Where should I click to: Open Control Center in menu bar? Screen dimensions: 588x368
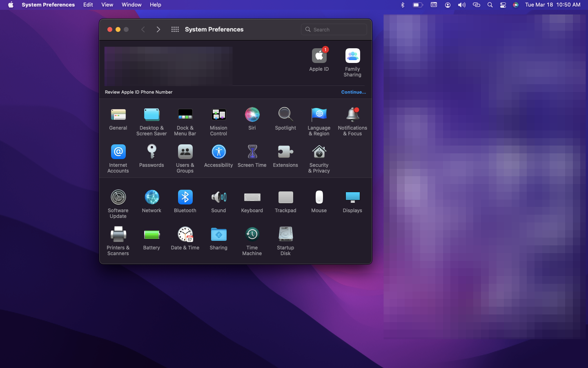pyautogui.click(x=503, y=5)
